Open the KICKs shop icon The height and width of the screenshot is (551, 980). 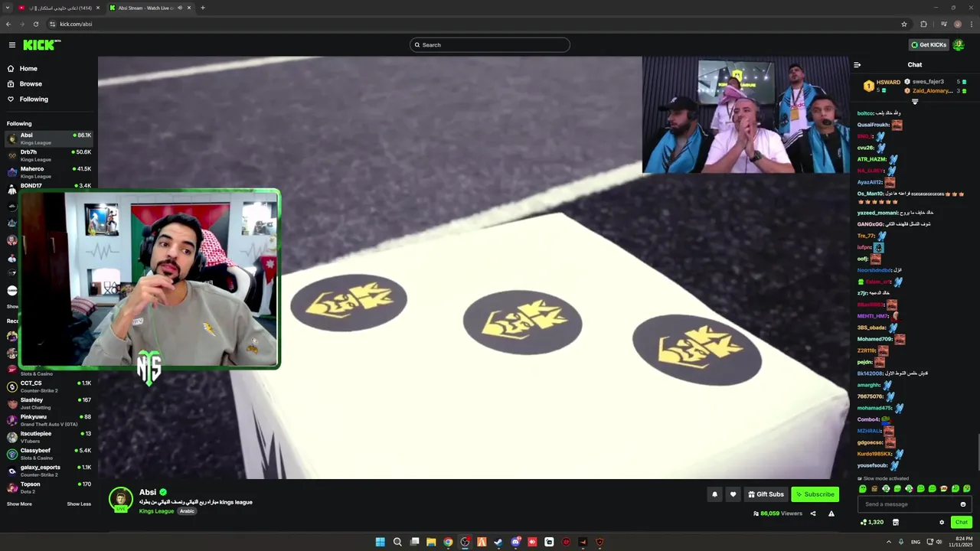(x=895, y=523)
